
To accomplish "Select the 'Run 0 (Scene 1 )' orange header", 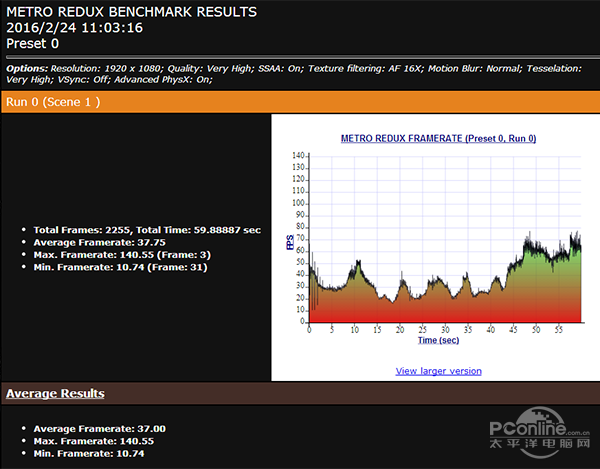I will tap(300, 102).
